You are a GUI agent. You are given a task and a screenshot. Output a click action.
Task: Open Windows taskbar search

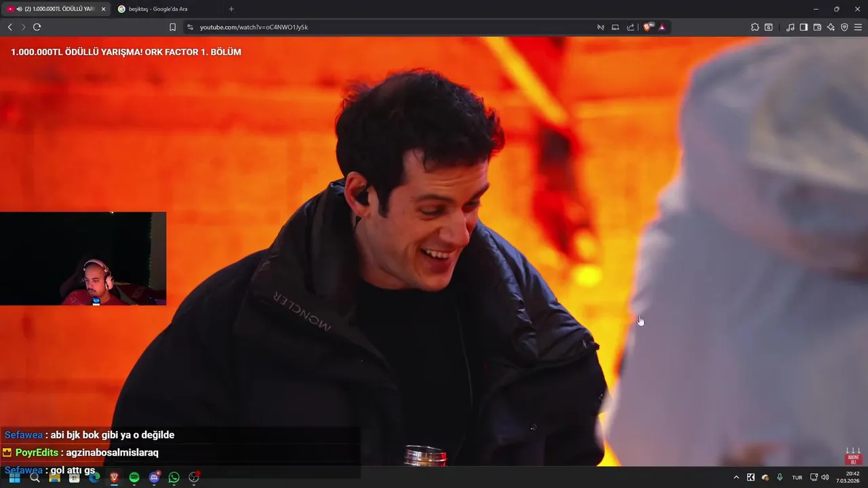pos(35,477)
